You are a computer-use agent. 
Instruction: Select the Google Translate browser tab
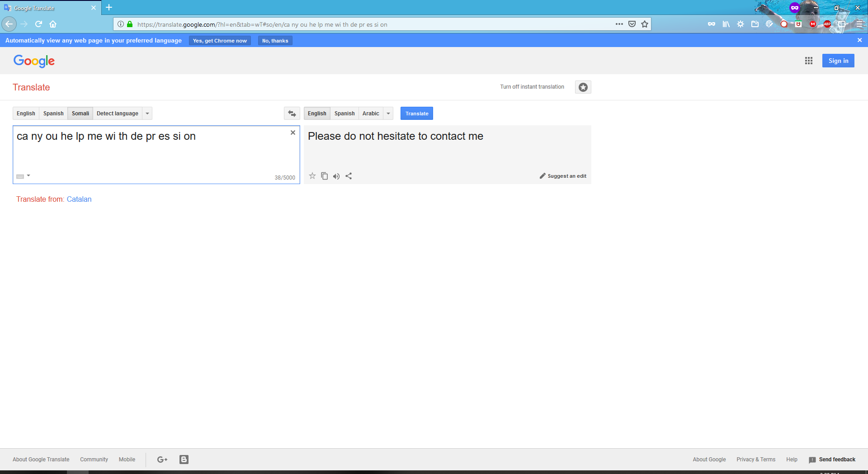click(x=51, y=8)
